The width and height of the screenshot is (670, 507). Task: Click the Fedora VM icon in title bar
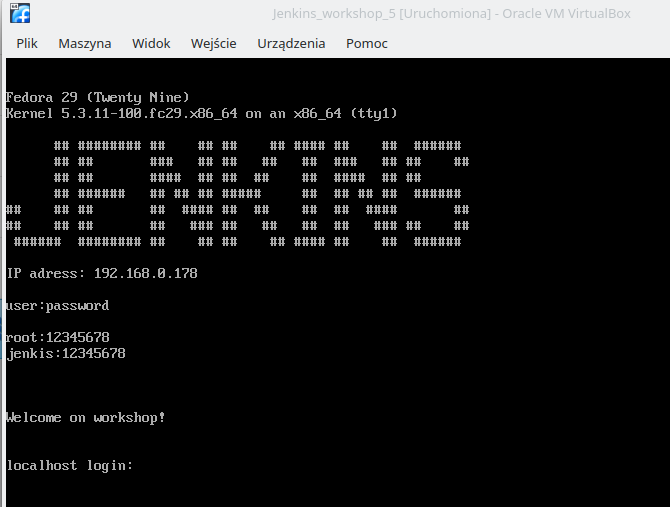pos(20,13)
